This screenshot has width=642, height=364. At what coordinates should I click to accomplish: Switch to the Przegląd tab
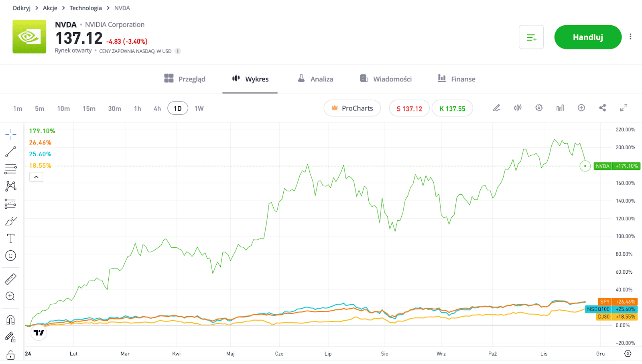coord(185,79)
